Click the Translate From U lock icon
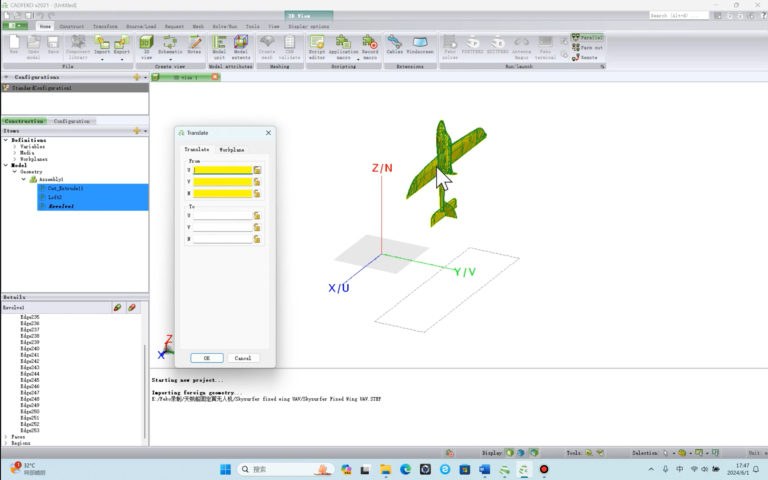Screen dimensions: 768x480 (257, 170)
